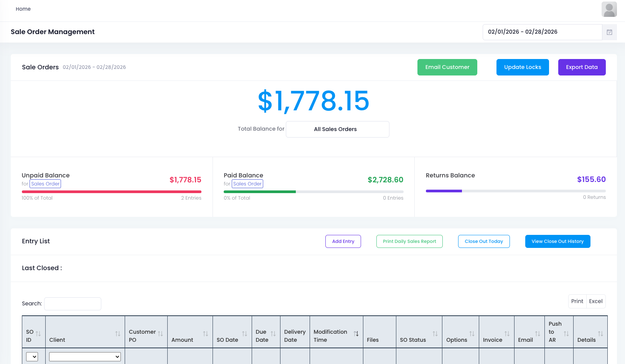Viewport: 625px width, 364px height.
Task: Click the sort icon on SO Date column
Action: click(x=245, y=333)
